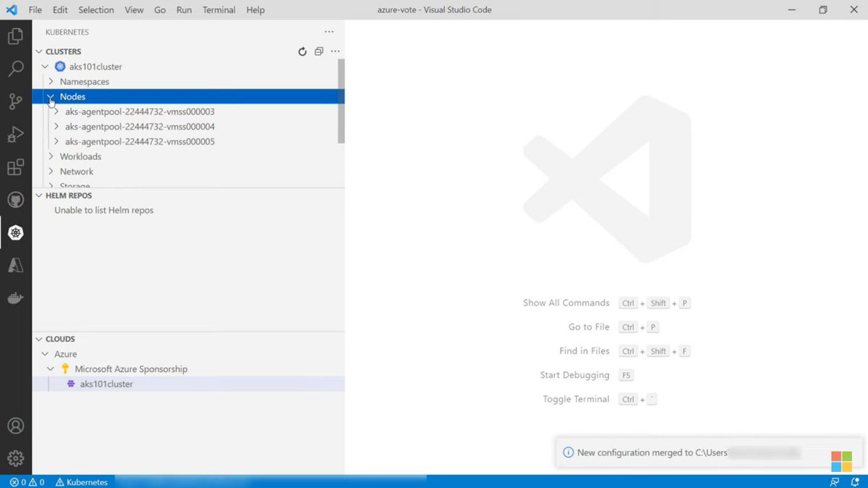This screenshot has height=488, width=868.
Task: Expand the Workloads node
Action: 51,156
